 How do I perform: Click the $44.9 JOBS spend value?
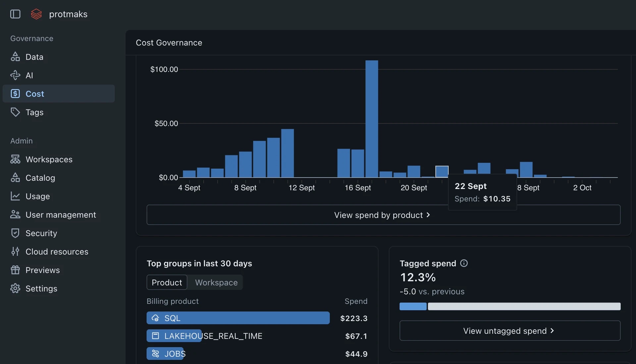coord(356,354)
